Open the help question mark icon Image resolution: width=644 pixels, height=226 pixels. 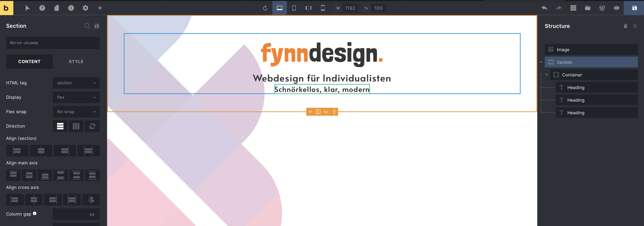(42, 8)
